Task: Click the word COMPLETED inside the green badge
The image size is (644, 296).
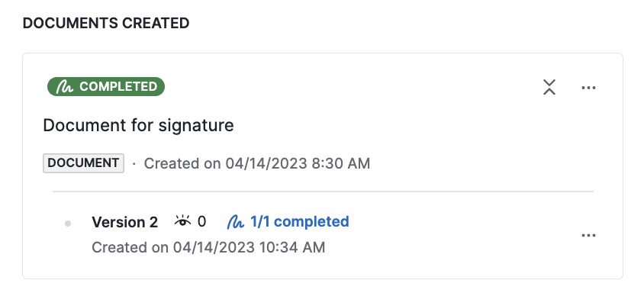Action: pyautogui.click(x=118, y=87)
